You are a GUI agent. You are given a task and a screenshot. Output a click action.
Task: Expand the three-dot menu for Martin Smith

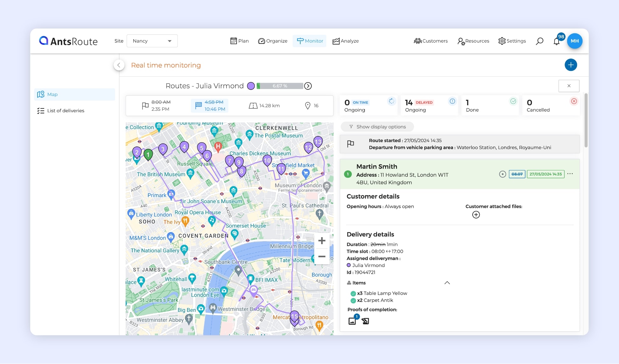(570, 174)
